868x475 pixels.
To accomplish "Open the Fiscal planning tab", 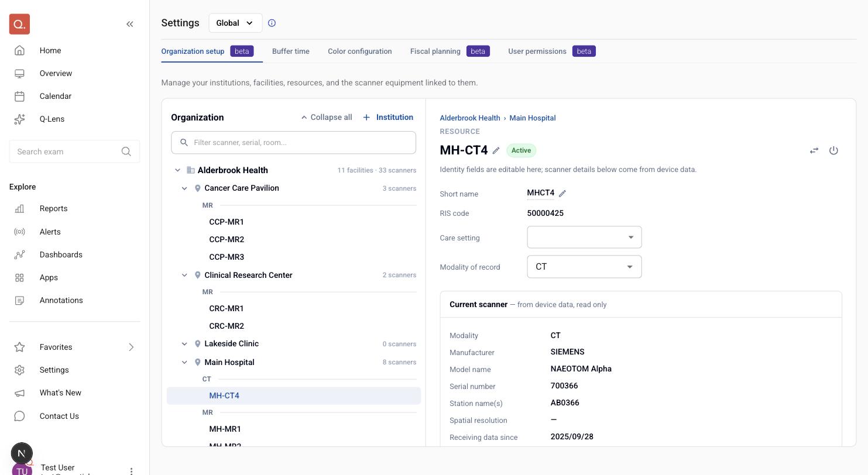I will [x=450, y=51].
